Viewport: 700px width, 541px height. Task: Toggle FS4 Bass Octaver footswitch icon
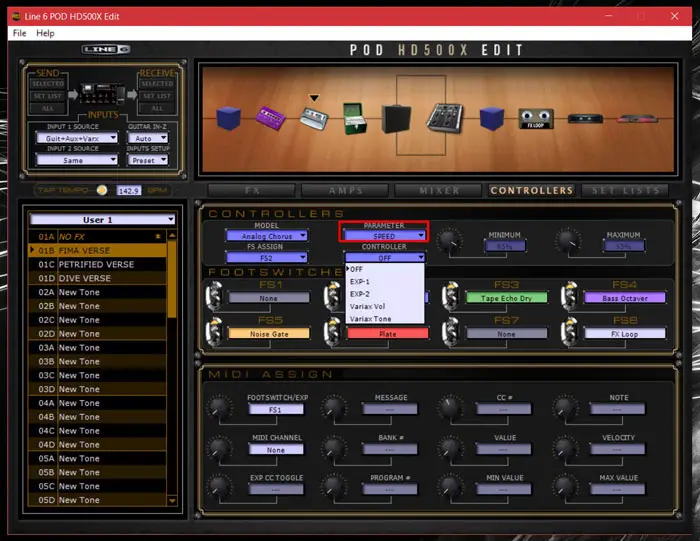[x=569, y=295]
